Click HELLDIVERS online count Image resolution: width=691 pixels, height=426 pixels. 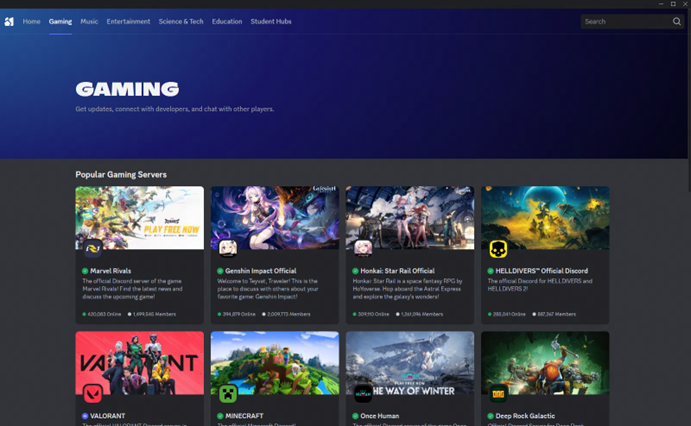click(x=507, y=314)
